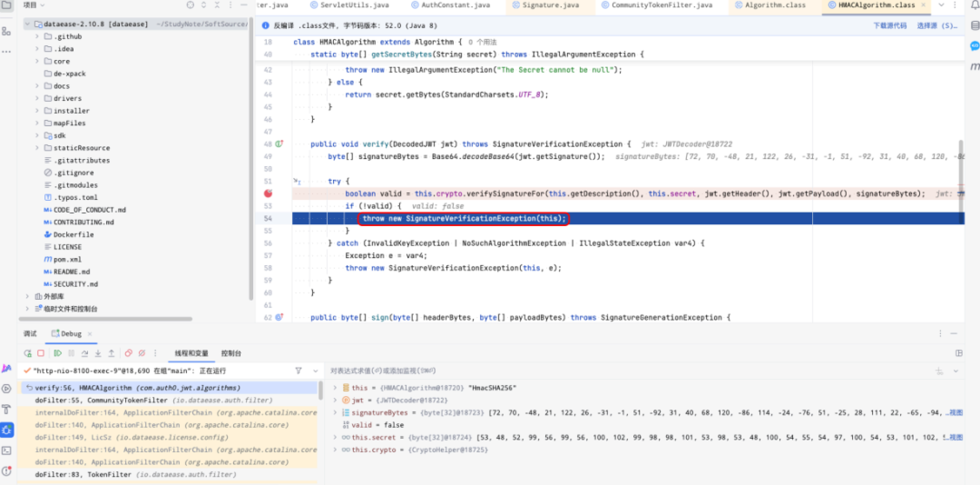Click the Step Into icon
This screenshot has width=980, height=485.
coord(98,353)
